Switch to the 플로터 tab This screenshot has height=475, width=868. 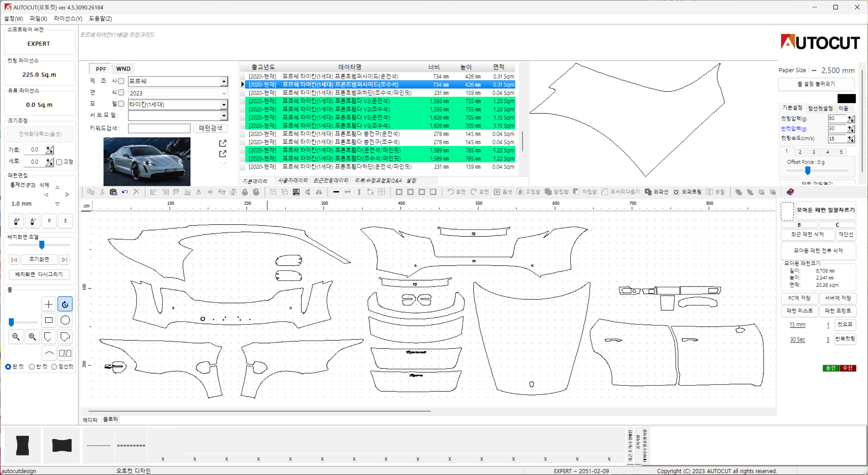click(110, 419)
